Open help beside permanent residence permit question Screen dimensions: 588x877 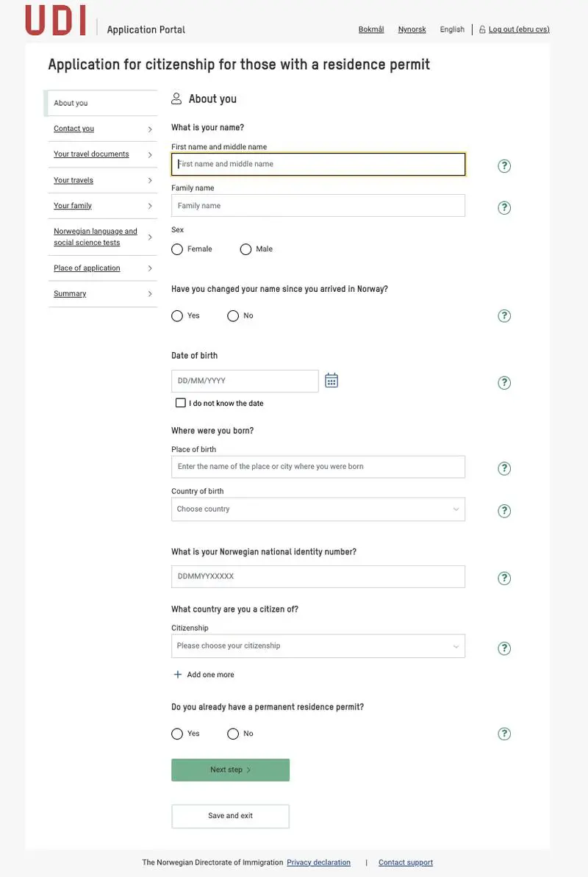click(x=503, y=733)
